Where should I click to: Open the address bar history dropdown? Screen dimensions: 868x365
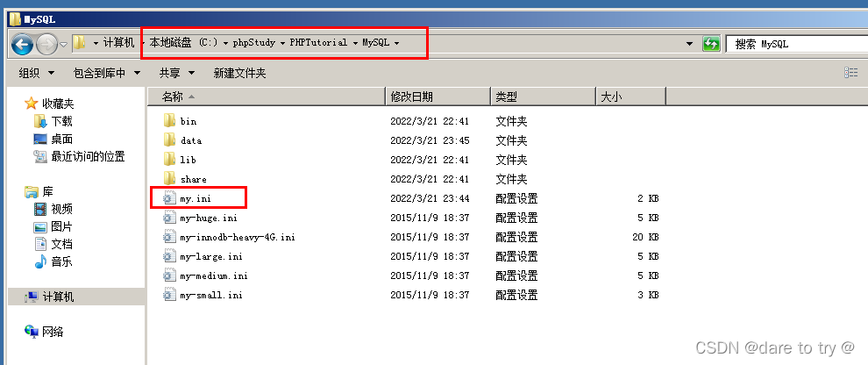pos(689,43)
